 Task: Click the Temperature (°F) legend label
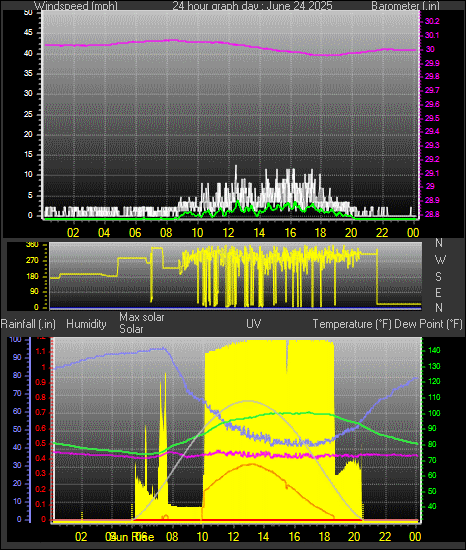352,324
